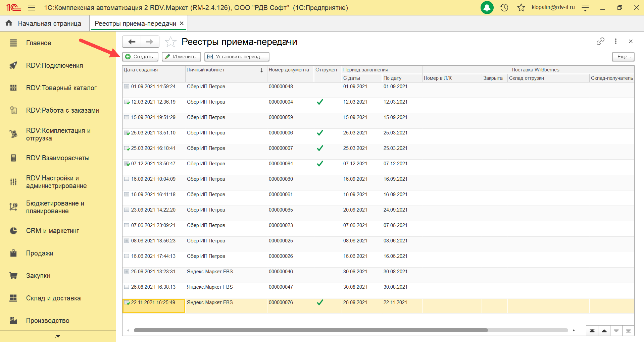Click shipped checkmark for document 000000084

coord(320,164)
